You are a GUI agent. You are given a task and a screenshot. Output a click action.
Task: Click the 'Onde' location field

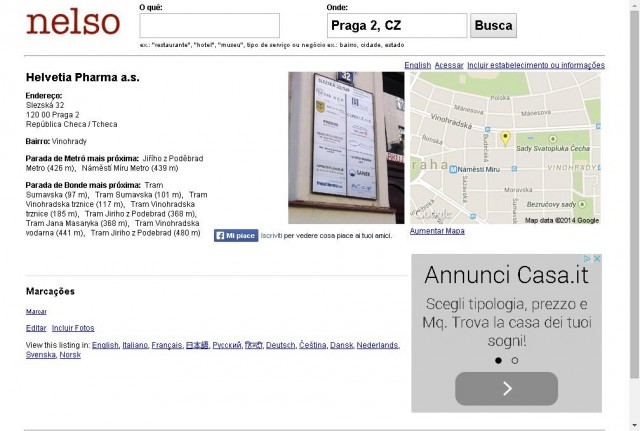(x=397, y=25)
